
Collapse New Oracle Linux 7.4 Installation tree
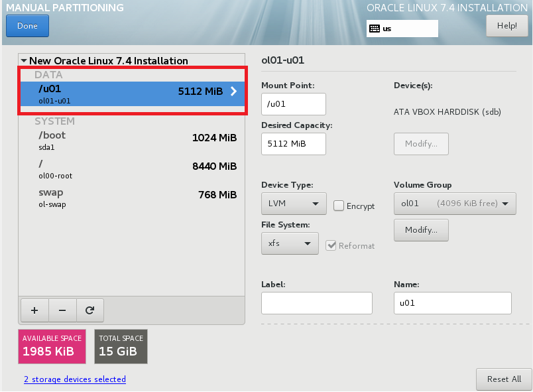click(x=24, y=61)
